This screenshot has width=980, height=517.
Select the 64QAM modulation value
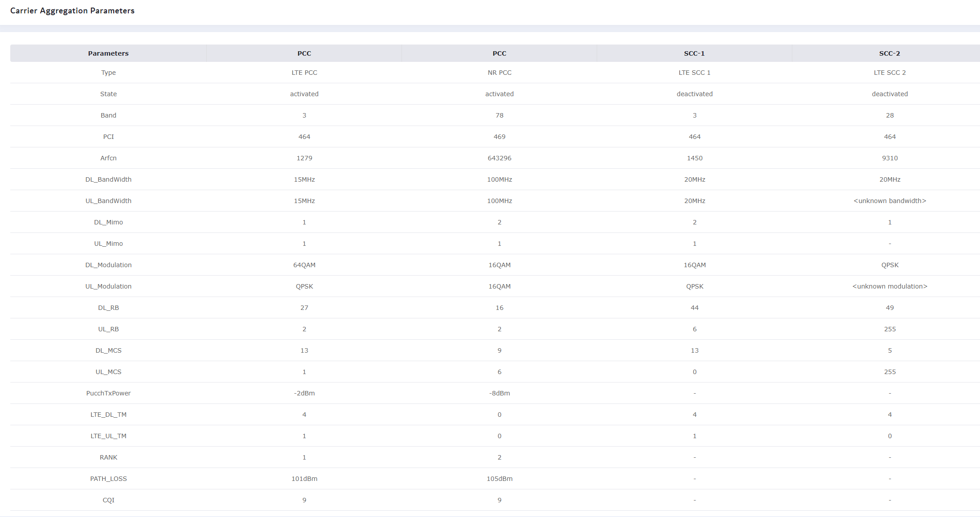click(304, 265)
